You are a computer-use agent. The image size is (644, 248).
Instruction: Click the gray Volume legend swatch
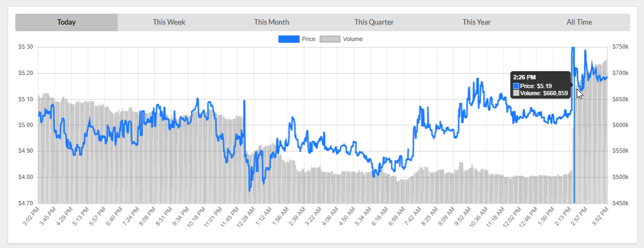click(x=329, y=39)
